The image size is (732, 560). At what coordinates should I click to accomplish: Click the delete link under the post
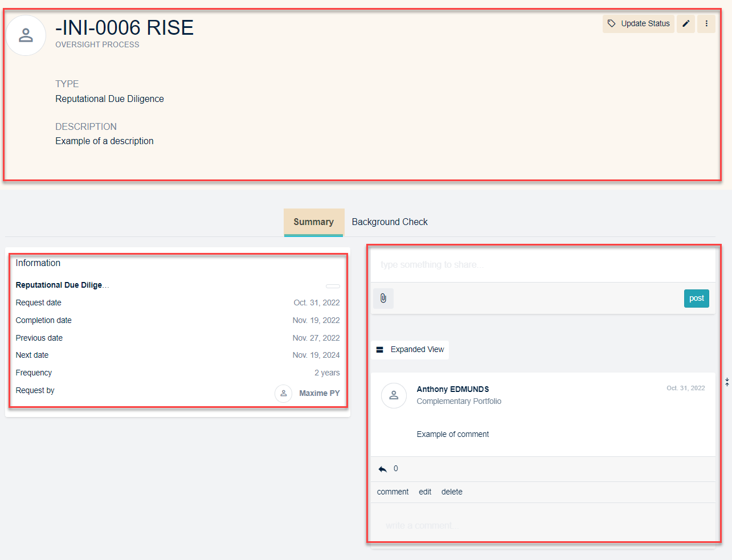[x=452, y=492]
